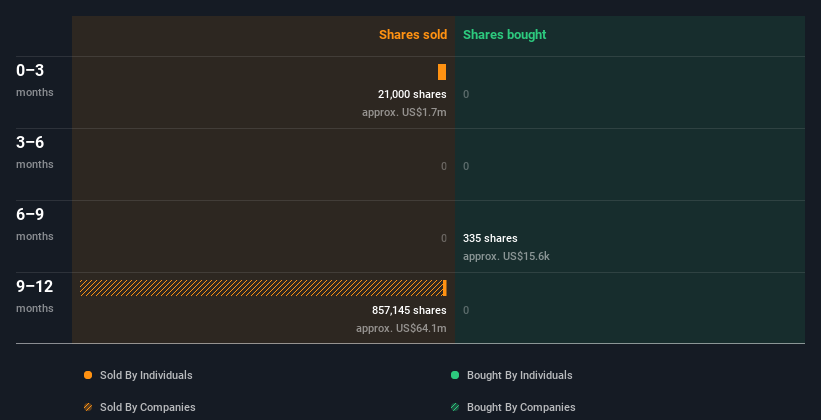This screenshot has width=821, height=420.
Task: Click the approx. US$15.6k value
Action: 506,256
